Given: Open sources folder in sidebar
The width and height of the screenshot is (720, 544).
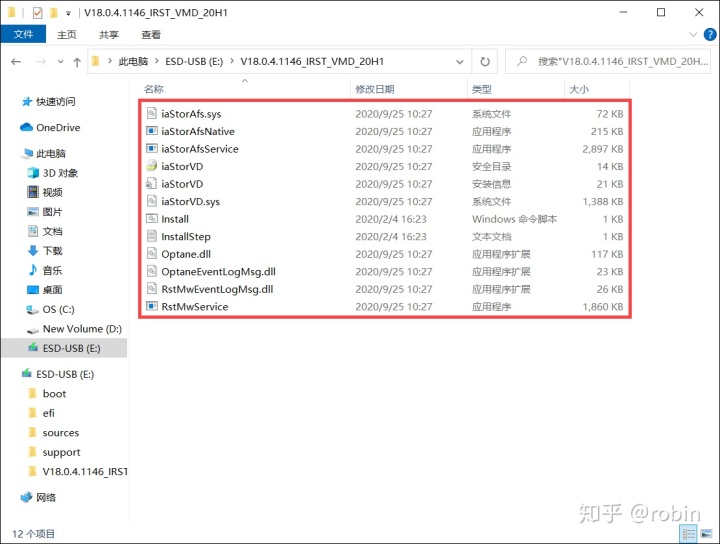Looking at the screenshot, I should coord(61,433).
